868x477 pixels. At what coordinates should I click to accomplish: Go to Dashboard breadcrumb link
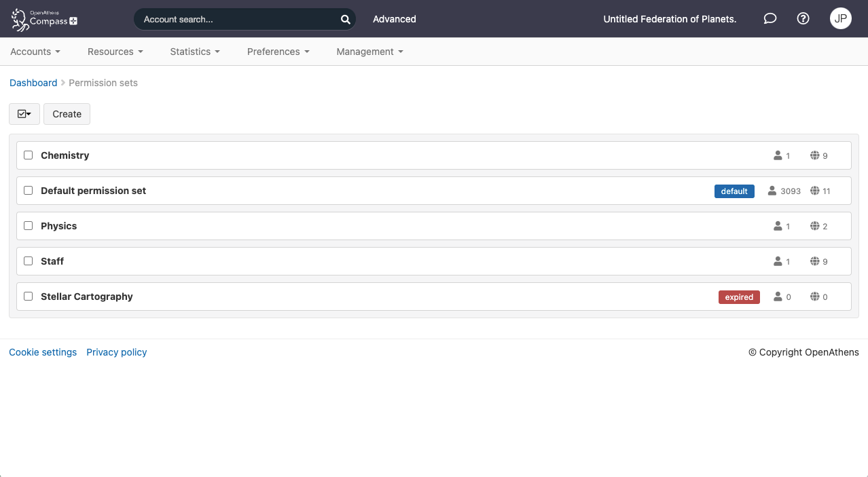(x=33, y=83)
